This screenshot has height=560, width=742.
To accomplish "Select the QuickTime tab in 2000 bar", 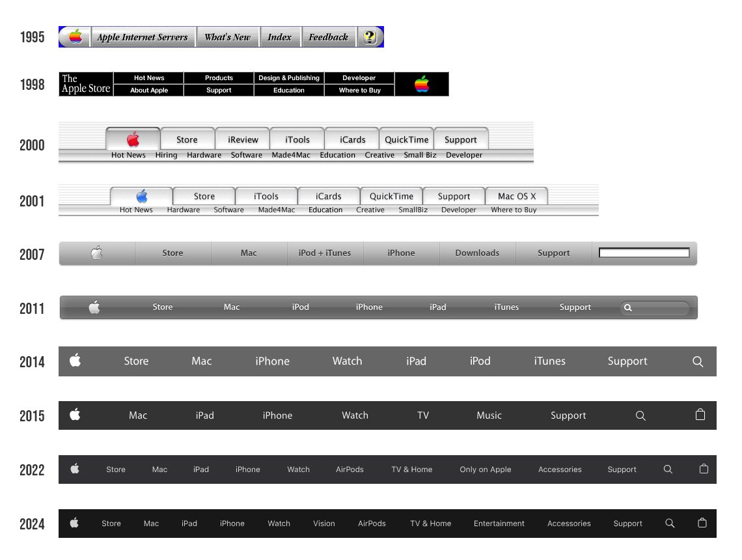I will (407, 139).
